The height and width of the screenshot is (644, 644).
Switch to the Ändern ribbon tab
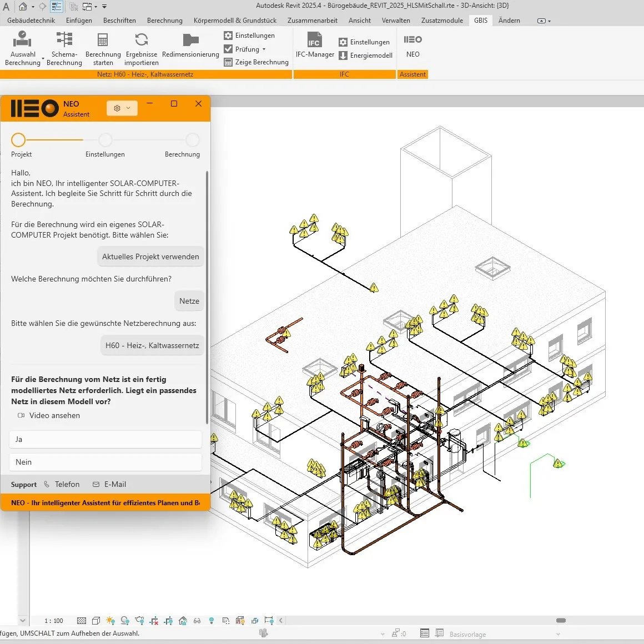(x=509, y=21)
